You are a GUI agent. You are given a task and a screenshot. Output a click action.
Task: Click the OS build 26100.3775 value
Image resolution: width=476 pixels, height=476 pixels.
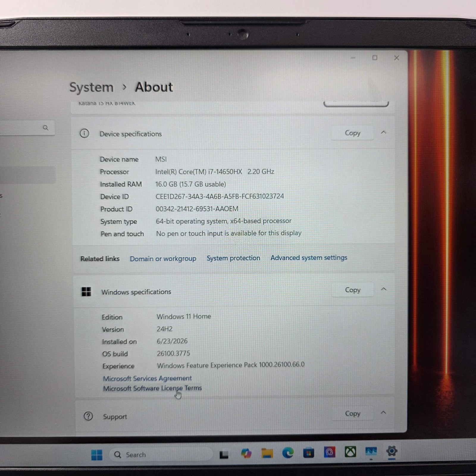tap(173, 353)
